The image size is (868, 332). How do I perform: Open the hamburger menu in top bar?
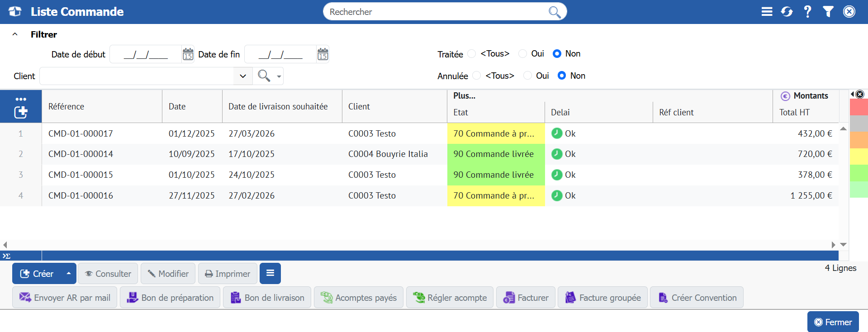[767, 12]
